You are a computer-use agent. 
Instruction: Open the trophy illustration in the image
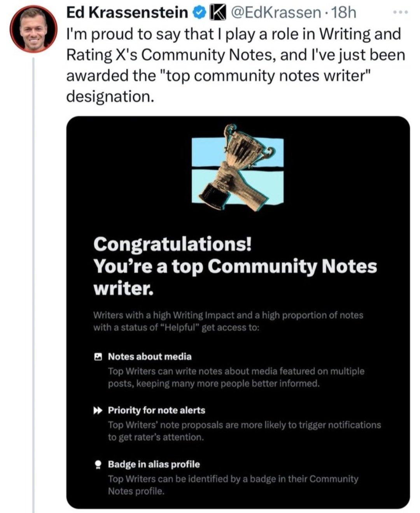click(x=238, y=168)
